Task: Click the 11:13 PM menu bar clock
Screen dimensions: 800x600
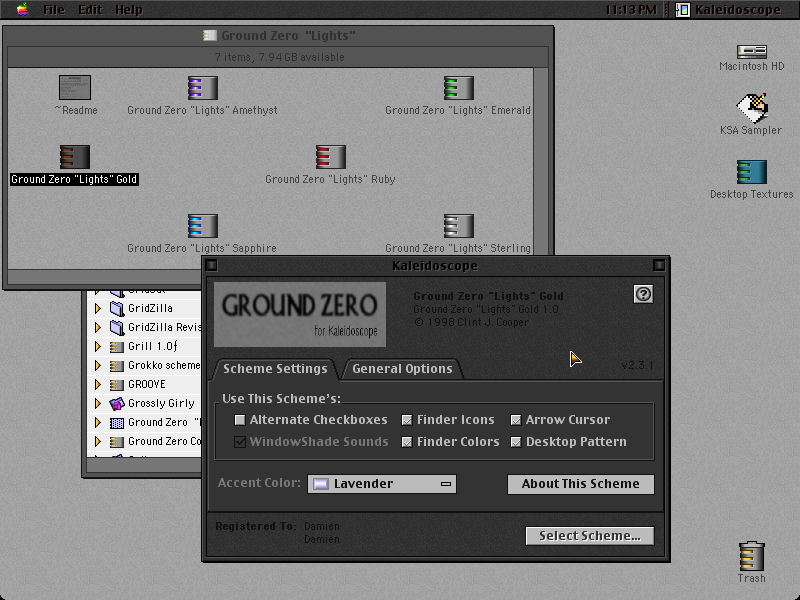Action: pyautogui.click(x=631, y=10)
